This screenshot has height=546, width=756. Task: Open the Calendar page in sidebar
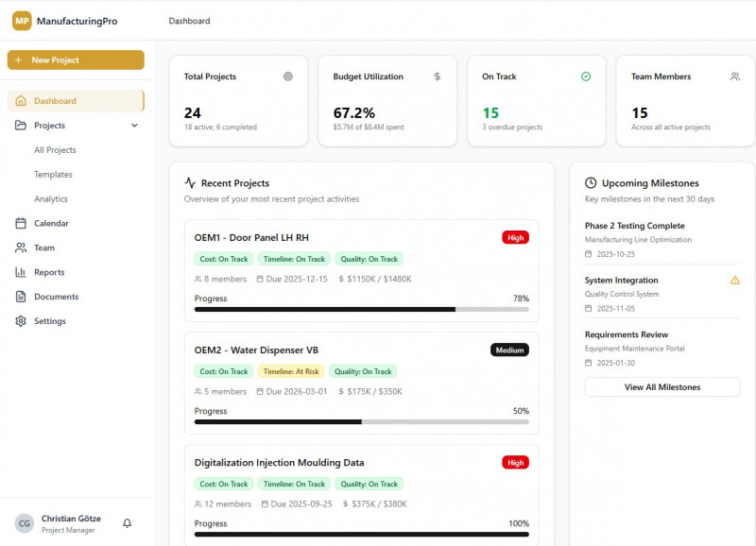point(51,224)
